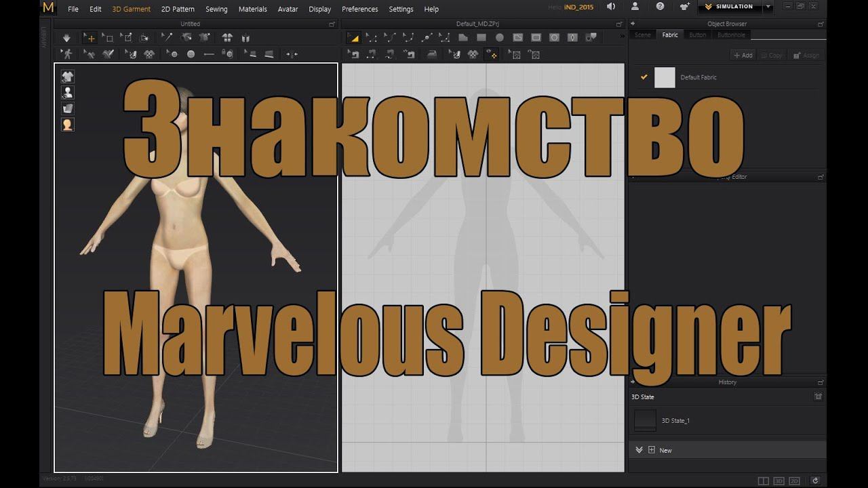Undock the 2D Default_MD.ZPrj panel

click(x=618, y=24)
